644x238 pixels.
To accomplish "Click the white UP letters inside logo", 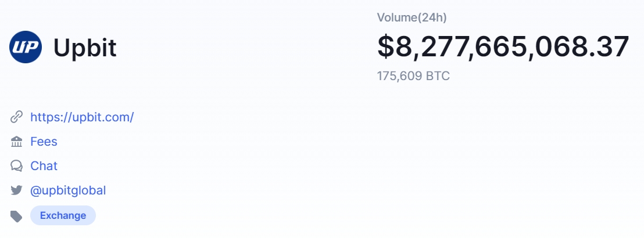I will pyautogui.click(x=26, y=47).
